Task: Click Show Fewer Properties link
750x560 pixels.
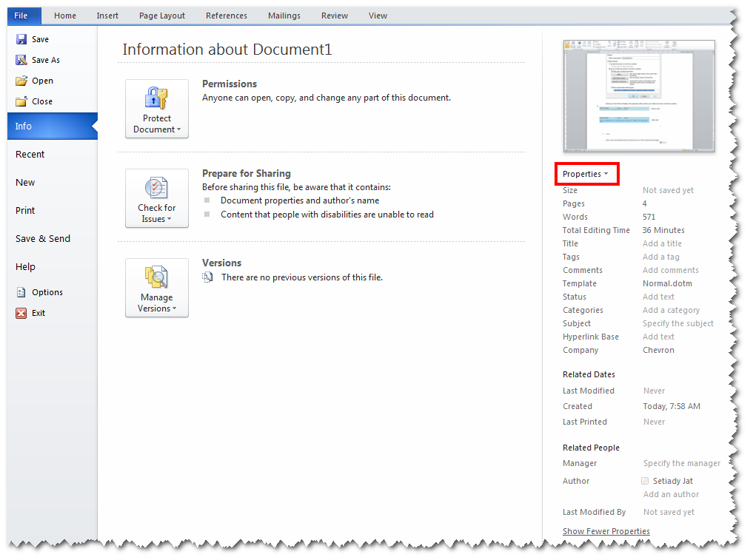Action: [x=606, y=530]
